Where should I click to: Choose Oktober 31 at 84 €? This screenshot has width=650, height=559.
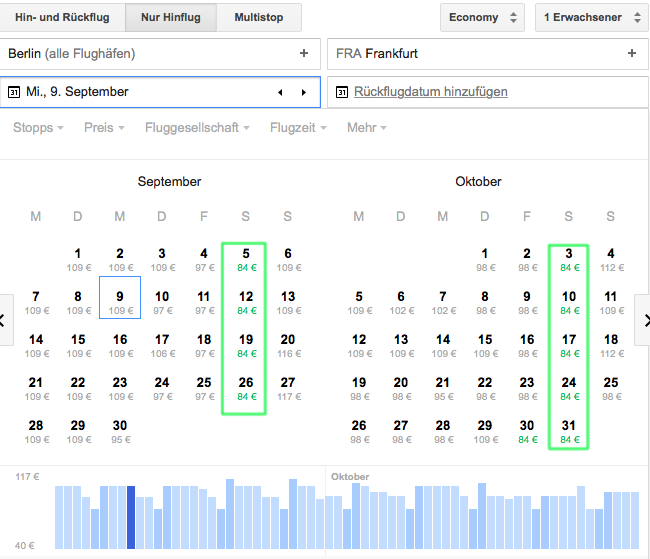569,432
